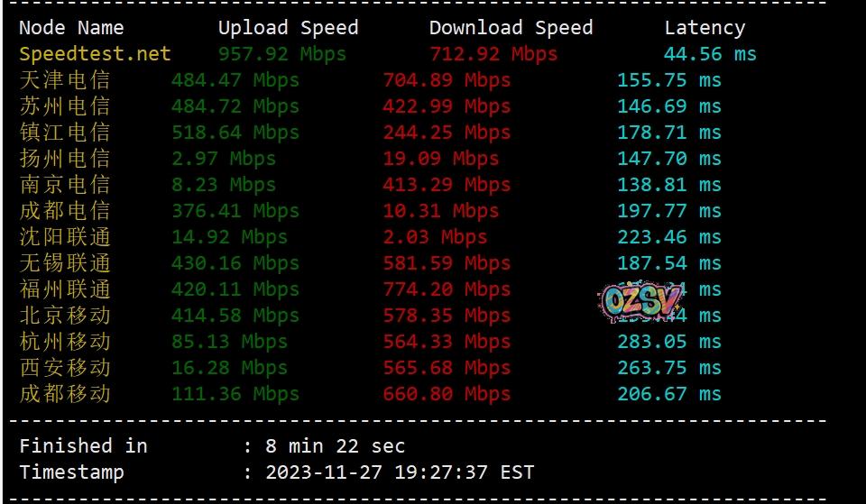
Task: Select the 957.92 Mbps upload value
Action: (282, 54)
